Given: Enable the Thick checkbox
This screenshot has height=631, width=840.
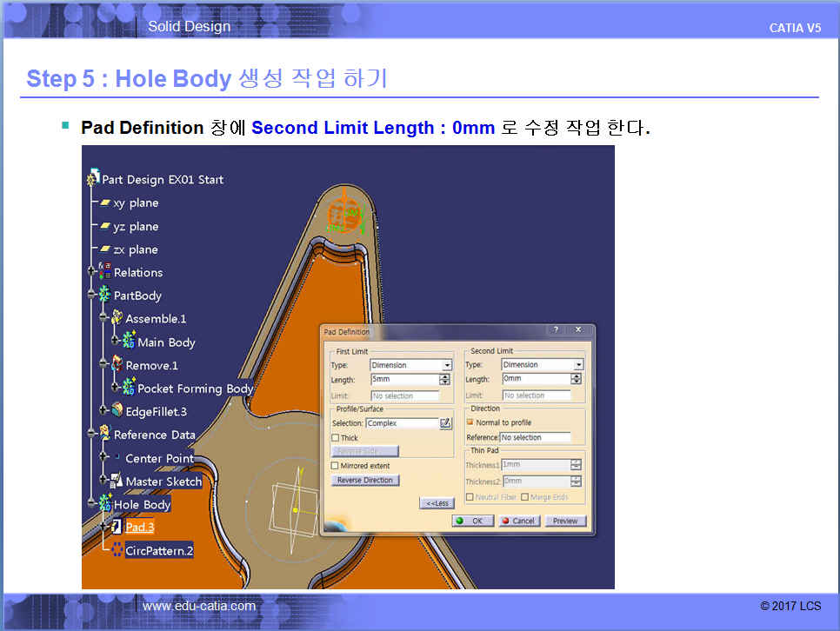Looking at the screenshot, I should pyautogui.click(x=336, y=438).
